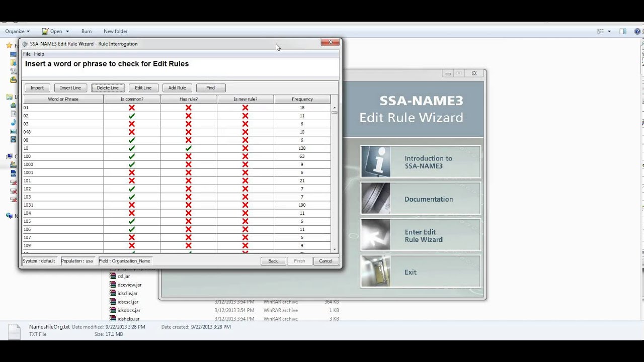Open the Organize dropdown in Explorer
The height and width of the screenshot is (362, 644).
pos(17,31)
